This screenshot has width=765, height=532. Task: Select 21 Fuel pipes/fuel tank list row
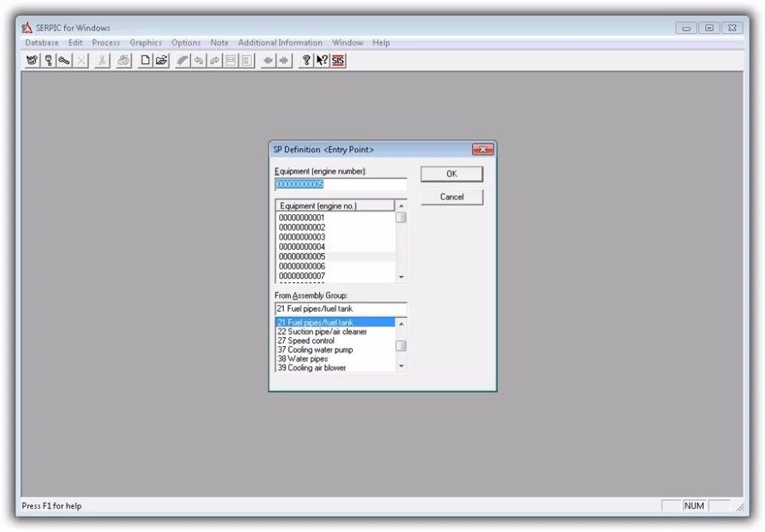coord(335,323)
